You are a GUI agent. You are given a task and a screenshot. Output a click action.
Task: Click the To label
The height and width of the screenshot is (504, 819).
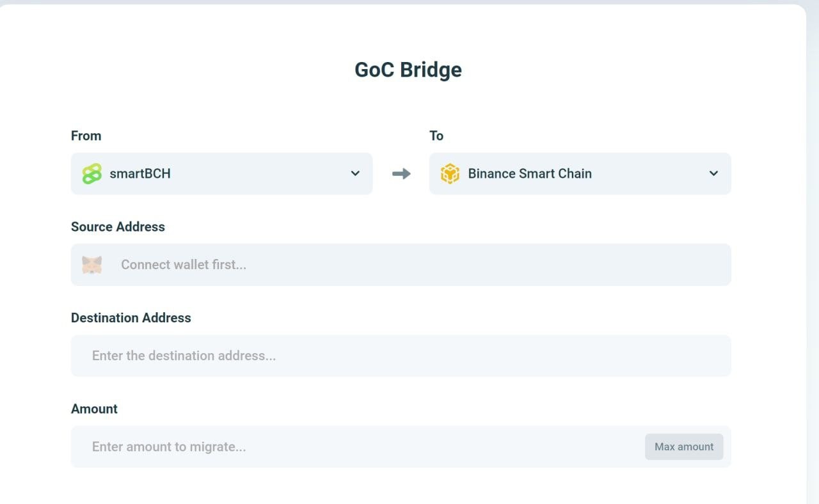[436, 136]
